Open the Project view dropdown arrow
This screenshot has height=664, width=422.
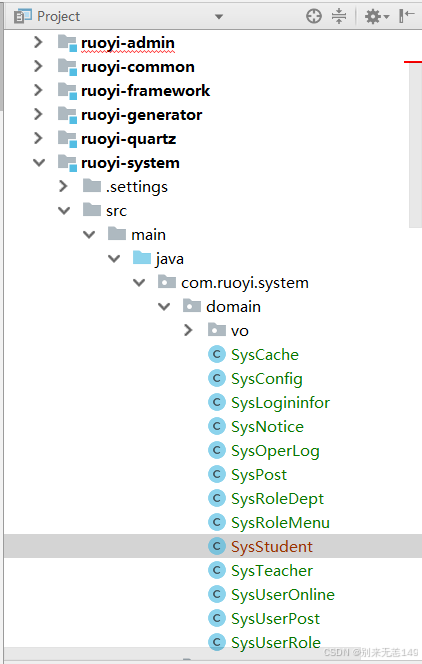219,17
